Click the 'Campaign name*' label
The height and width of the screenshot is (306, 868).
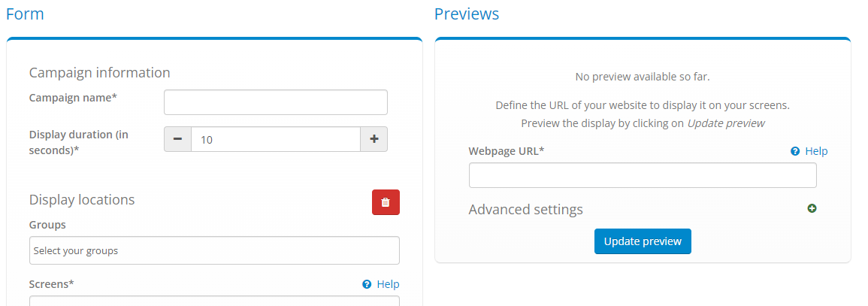(x=73, y=98)
